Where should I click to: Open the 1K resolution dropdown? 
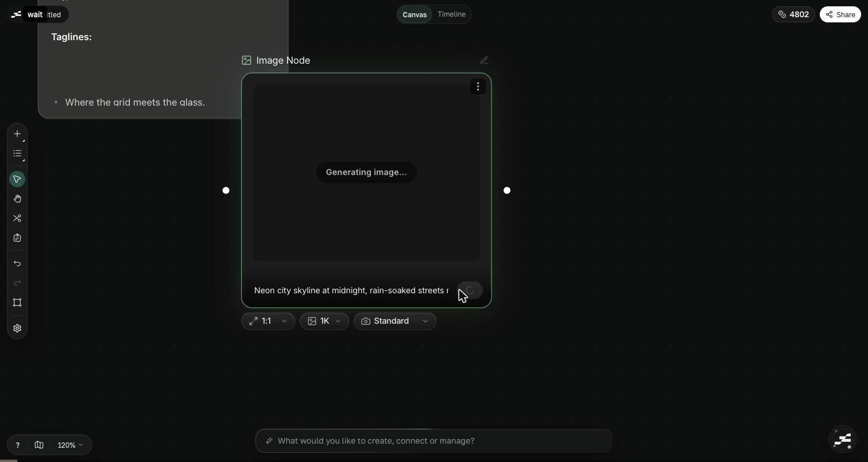click(324, 321)
